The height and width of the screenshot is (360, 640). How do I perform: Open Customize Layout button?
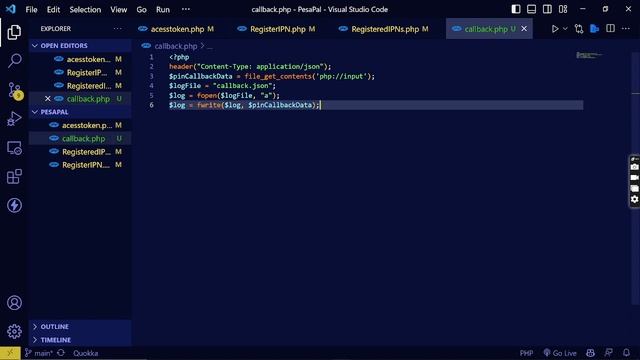563,9
